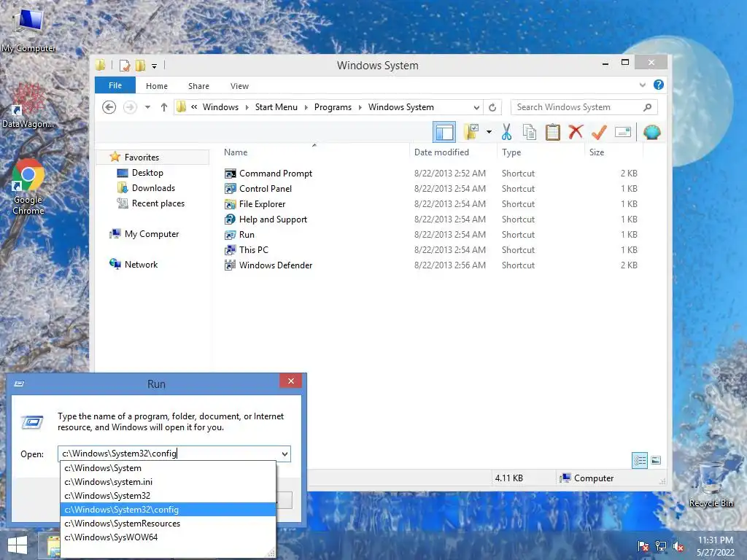
Task: Click the folder options toolbar icon
Action: coord(472,132)
